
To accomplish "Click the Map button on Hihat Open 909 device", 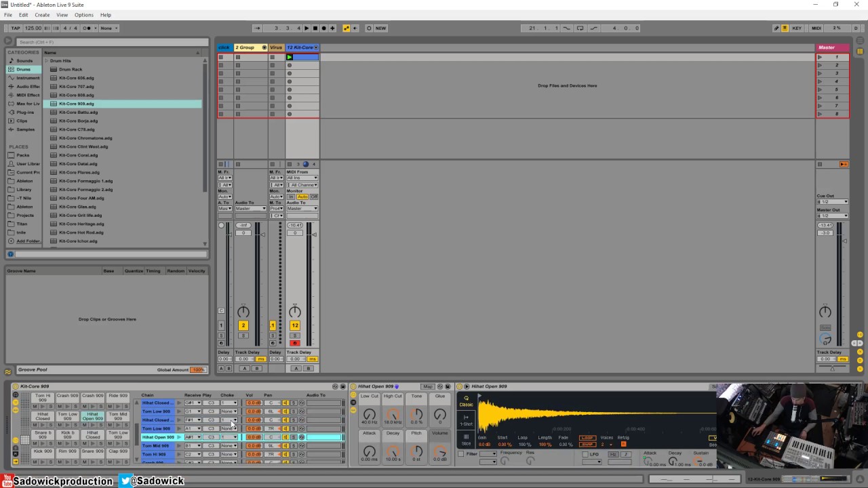I will [x=428, y=386].
